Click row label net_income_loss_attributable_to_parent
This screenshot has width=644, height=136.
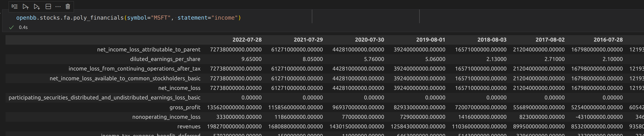[149, 49]
